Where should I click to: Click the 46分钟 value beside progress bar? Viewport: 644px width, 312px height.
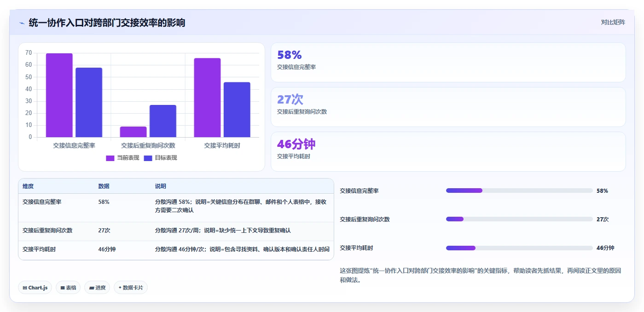(605, 248)
